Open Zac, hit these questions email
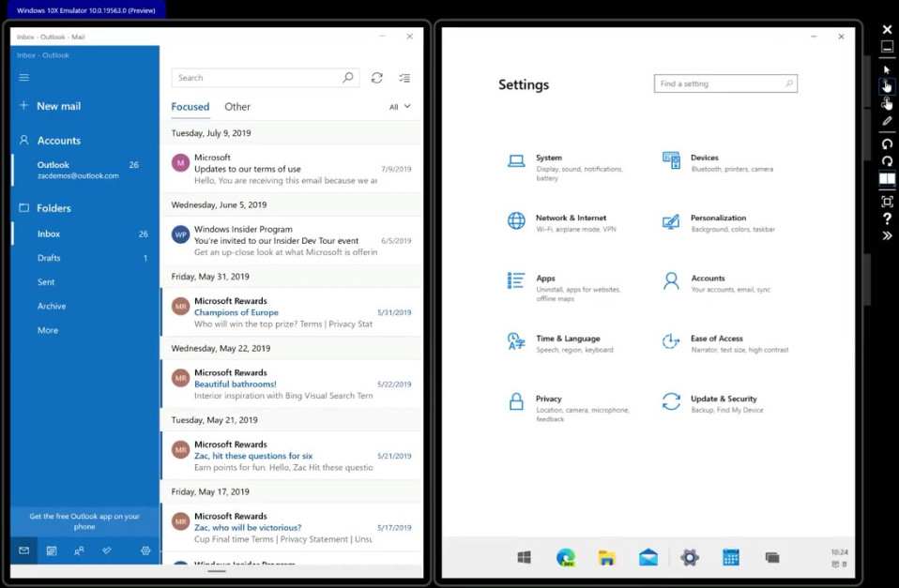The height and width of the screenshot is (588, 899). click(291, 455)
